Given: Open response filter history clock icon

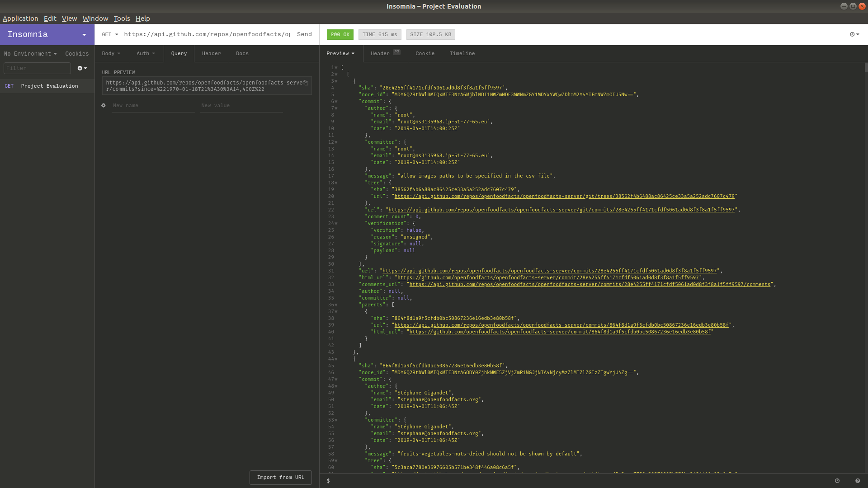Looking at the screenshot, I should point(837,481).
